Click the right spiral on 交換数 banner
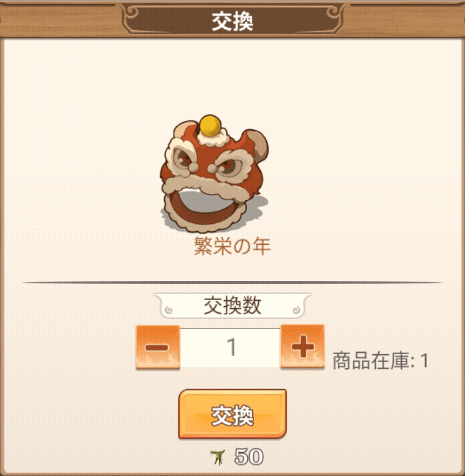Screen dimensions: 465x476 coord(296,310)
